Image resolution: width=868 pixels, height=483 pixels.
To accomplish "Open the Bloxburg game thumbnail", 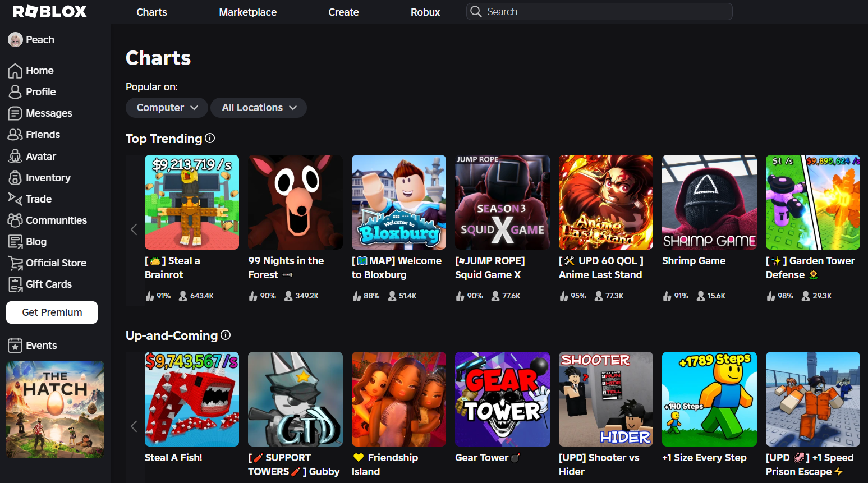I will 399,202.
